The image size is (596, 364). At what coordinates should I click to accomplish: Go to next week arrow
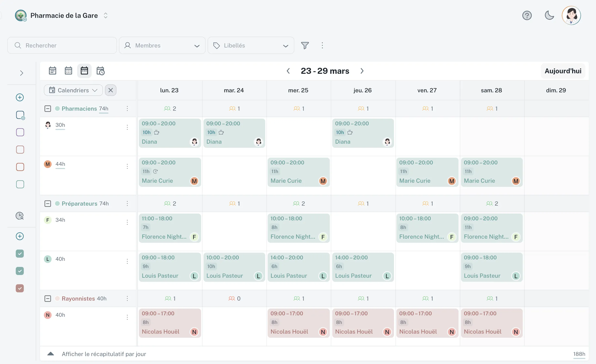tap(362, 71)
